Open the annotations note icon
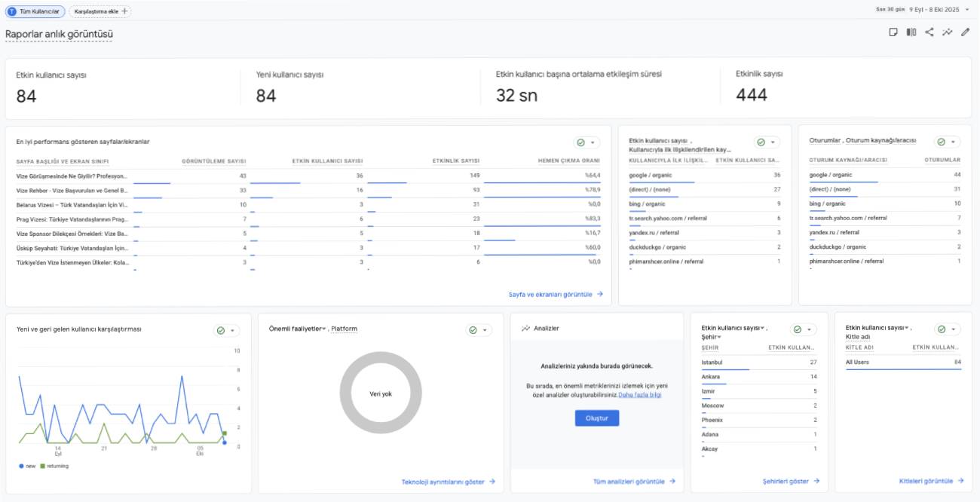Screen dimensions: 980x502 (x=893, y=32)
